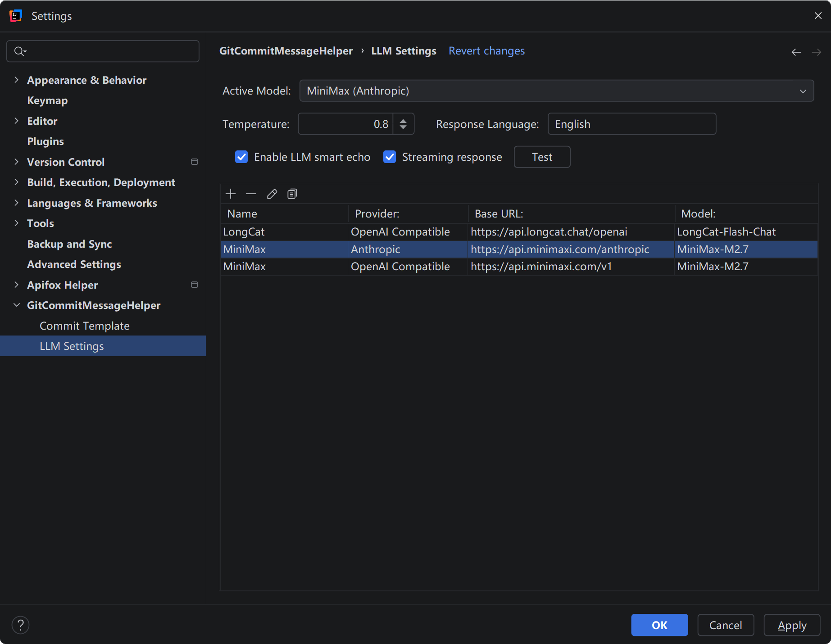Click the Add model plus icon
Image resolution: width=831 pixels, height=644 pixels.
[x=231, y=194]
